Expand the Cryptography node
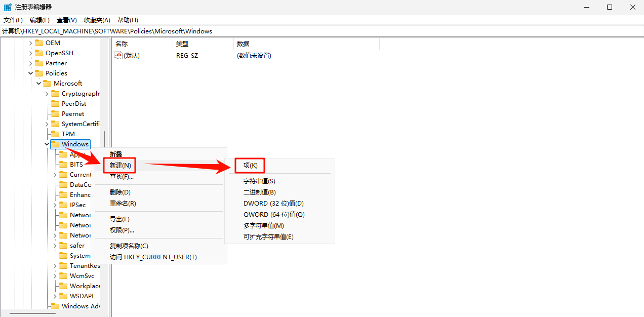The width and height of the screenshot is (644, 317). click(x=47, y=93)
